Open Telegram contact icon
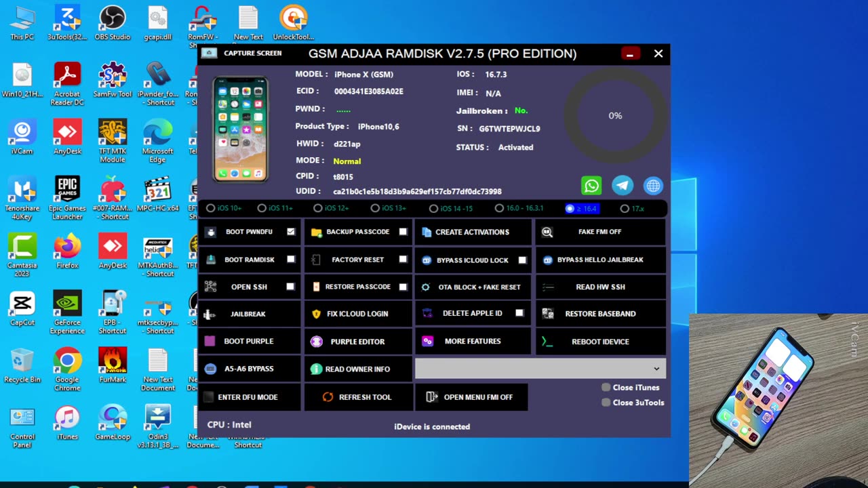868x488 pixels. pos(623,186)
